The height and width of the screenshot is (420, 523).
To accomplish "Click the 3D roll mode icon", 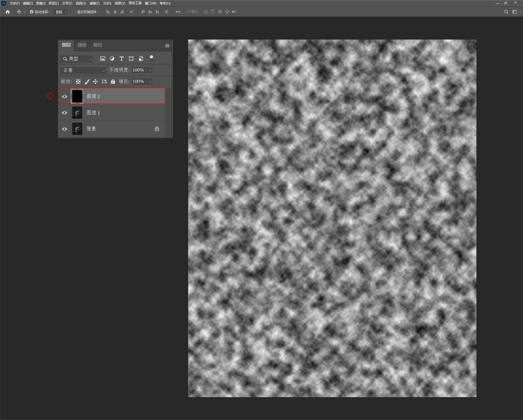I will [213, 12].
